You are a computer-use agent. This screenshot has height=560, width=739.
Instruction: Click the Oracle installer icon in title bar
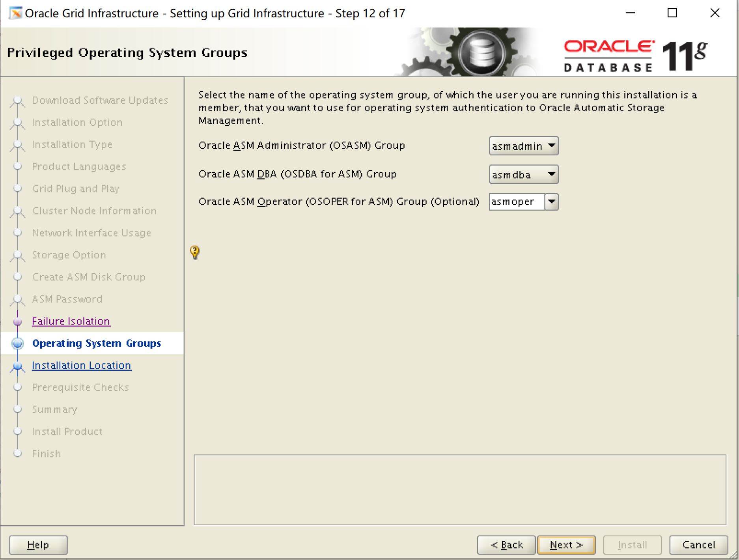16,13
